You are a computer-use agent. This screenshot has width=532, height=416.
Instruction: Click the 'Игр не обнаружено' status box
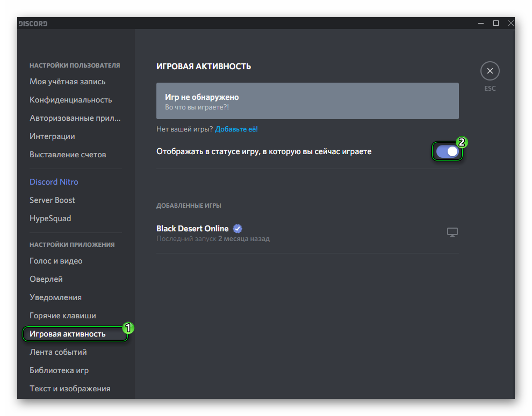307,101
